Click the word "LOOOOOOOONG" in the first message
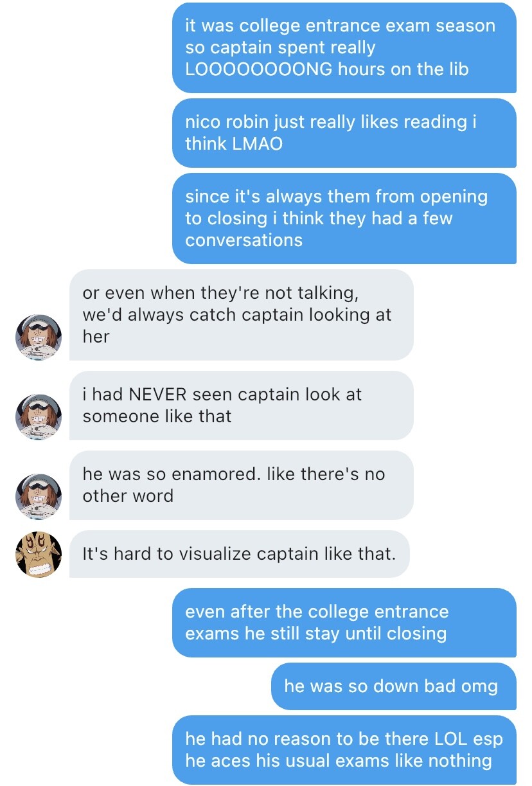Image resolution: width=532 pixels, height=786 pixels. 258,69
